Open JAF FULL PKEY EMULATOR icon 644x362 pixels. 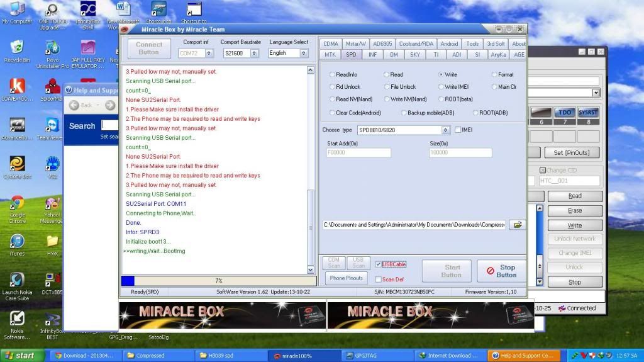pos(88,54)
